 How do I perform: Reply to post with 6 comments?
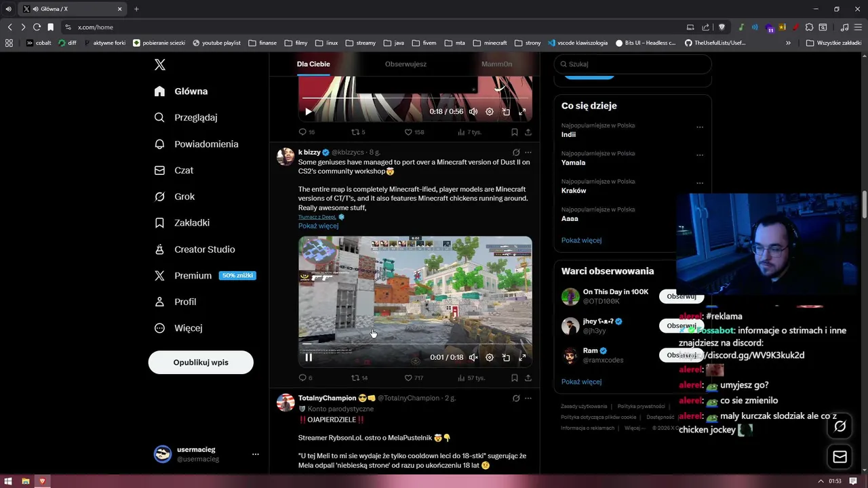(x=305, y=378)
